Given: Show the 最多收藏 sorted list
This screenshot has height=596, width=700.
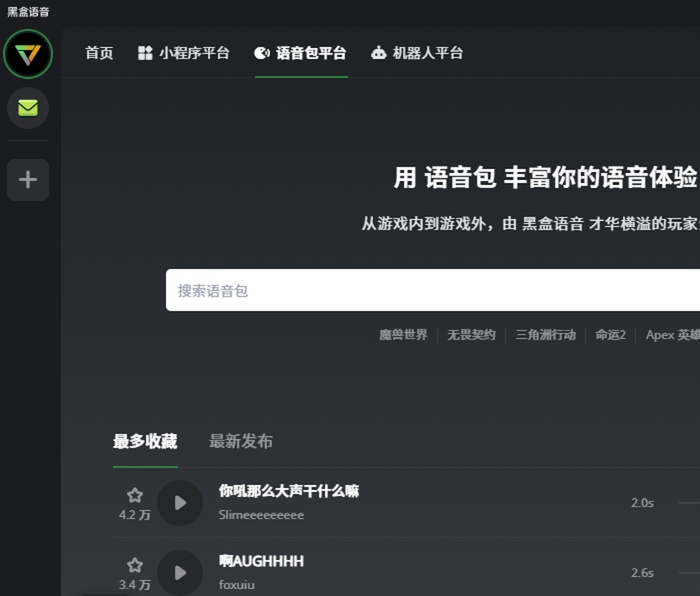Looking at the screenshot, I should pos(145,441).
